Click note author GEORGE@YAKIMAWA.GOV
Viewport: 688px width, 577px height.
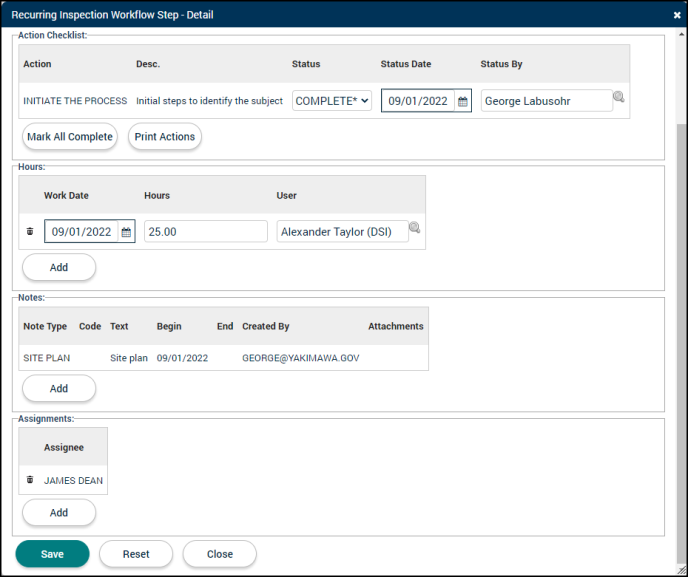(x=301, y=358)
